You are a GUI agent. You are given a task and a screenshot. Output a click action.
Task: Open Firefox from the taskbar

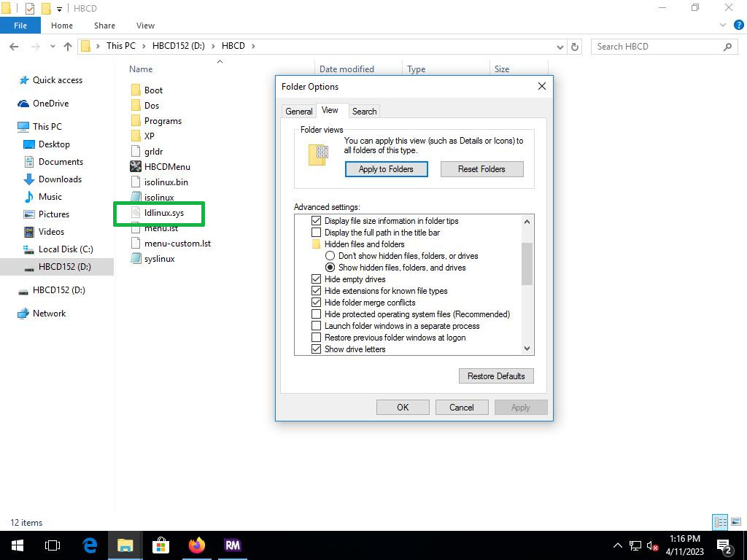(196, 545)
